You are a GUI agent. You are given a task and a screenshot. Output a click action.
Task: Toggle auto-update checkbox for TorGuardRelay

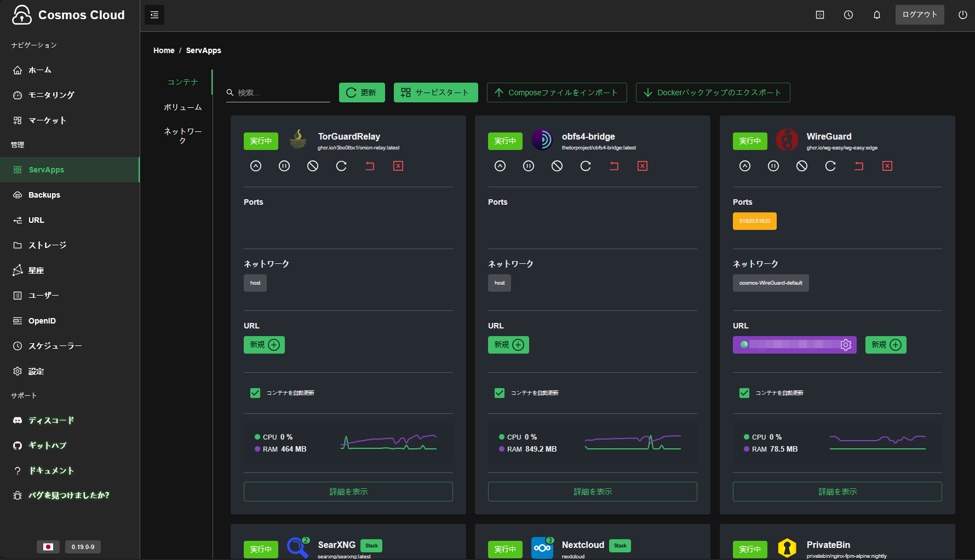[x=255, y=393]
